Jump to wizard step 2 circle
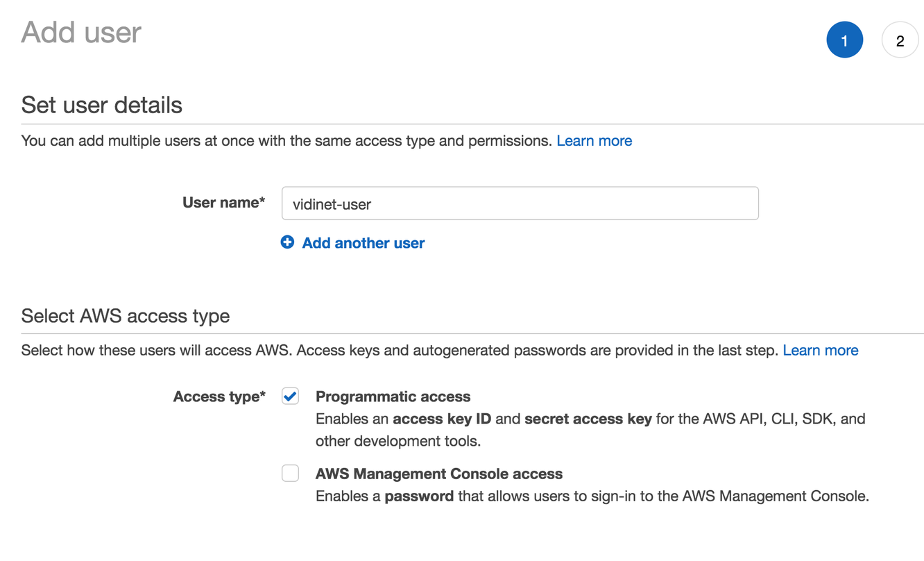Screen dimensions: 924x561 900,40
